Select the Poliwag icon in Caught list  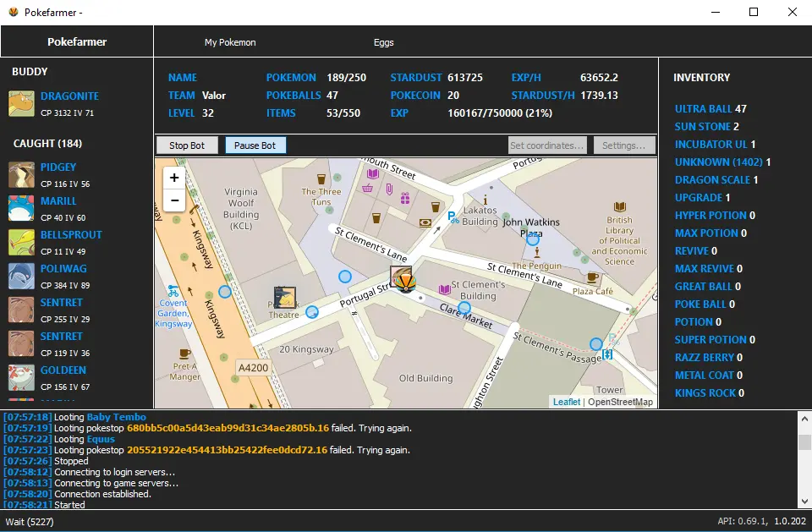click(21, 276)
